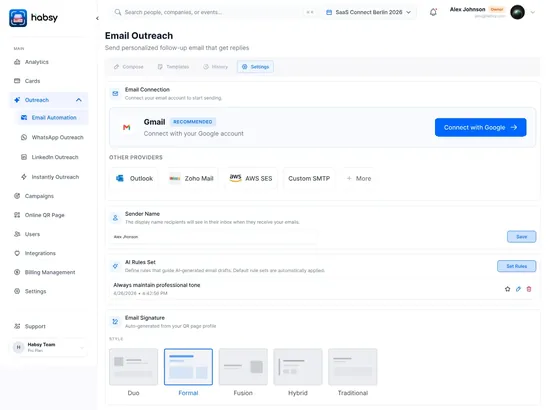This screenshot has width=548, height=410.
Task: Click the Gmail logo icon
Action: (x=127, y=128)
